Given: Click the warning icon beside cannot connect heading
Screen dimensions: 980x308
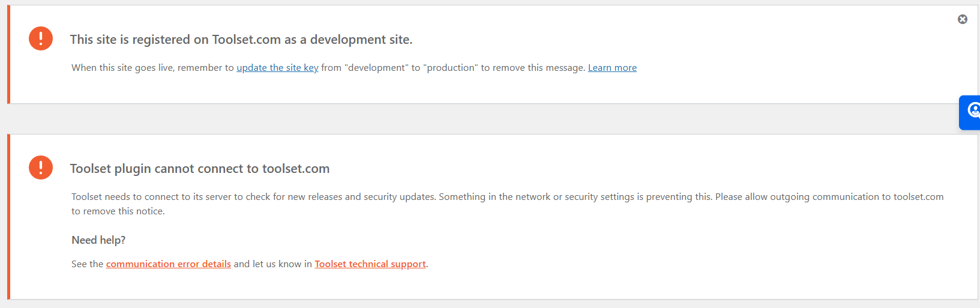Looking at the screenshot, I should click(41, 168).
